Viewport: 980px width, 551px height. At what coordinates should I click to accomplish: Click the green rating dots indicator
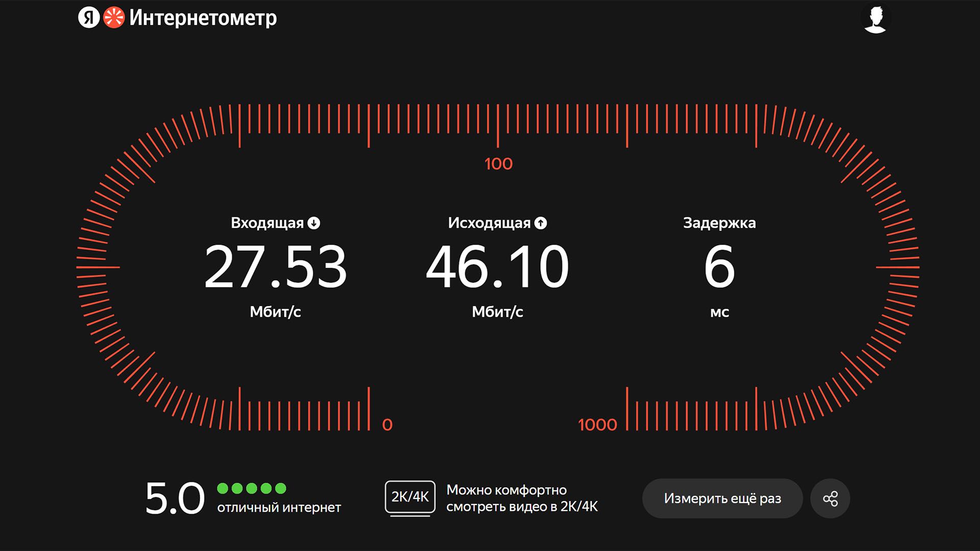click(252, 488)
